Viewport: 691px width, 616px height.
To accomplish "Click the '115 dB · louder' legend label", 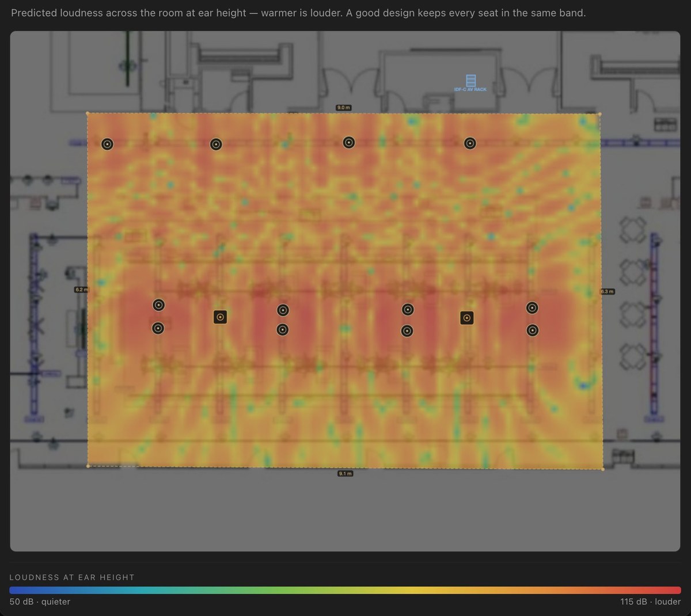I will [x=651, y=602].
